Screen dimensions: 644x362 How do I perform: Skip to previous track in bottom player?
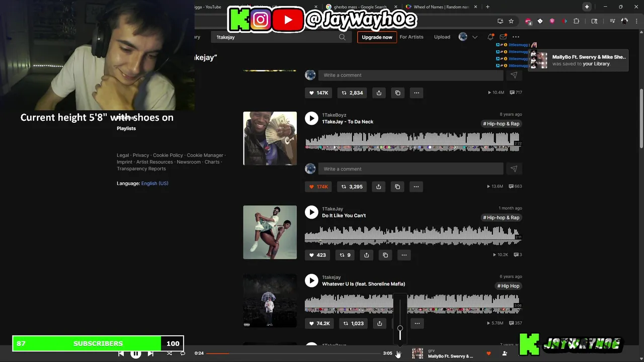tap(121, 353)
